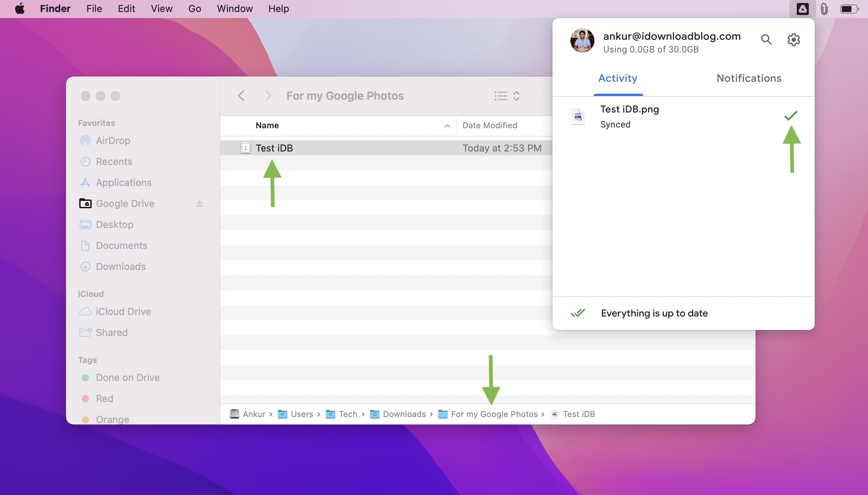The height and width of the screenshot is (495, 868).
Task: Open the Go menu
Action: click(x=195, y=9)
